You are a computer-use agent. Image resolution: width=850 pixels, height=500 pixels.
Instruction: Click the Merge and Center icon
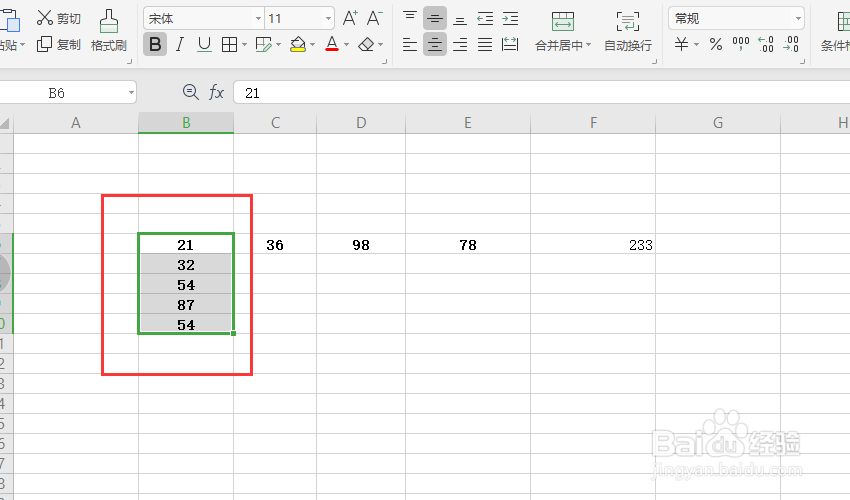coord(563,22)
